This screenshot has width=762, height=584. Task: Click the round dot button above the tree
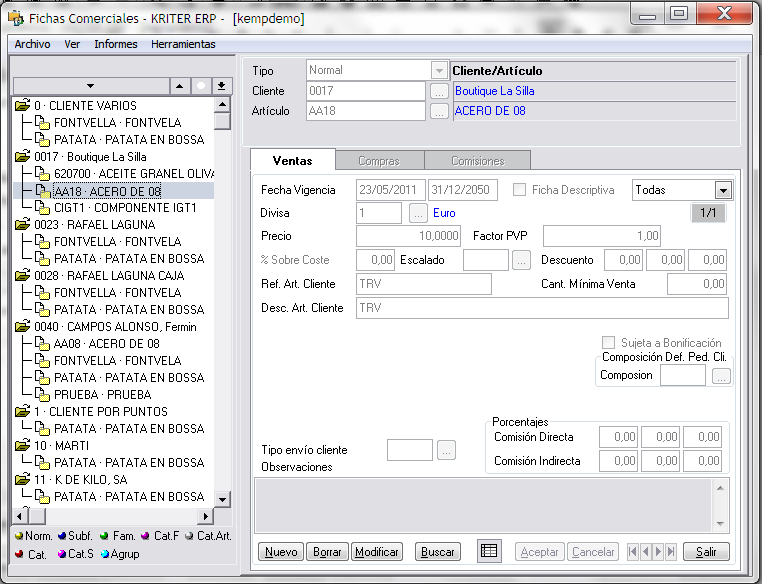201,86
